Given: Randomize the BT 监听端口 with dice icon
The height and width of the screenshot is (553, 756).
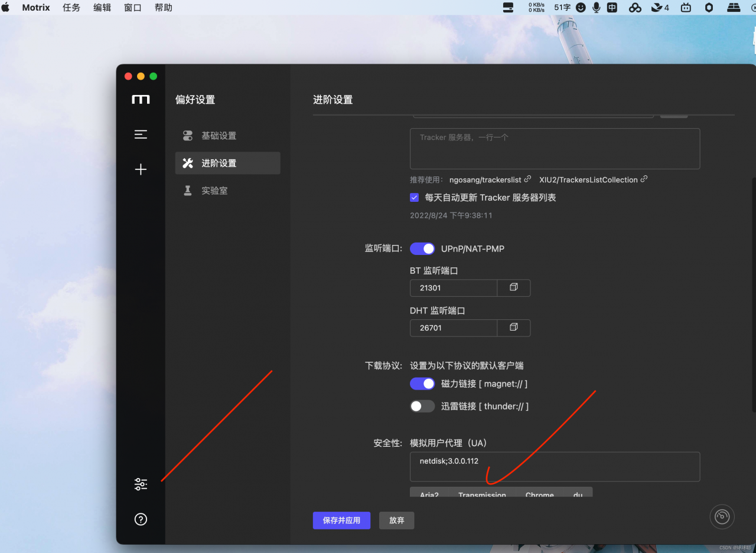Looking at the screenshot, I should point(514,287).
